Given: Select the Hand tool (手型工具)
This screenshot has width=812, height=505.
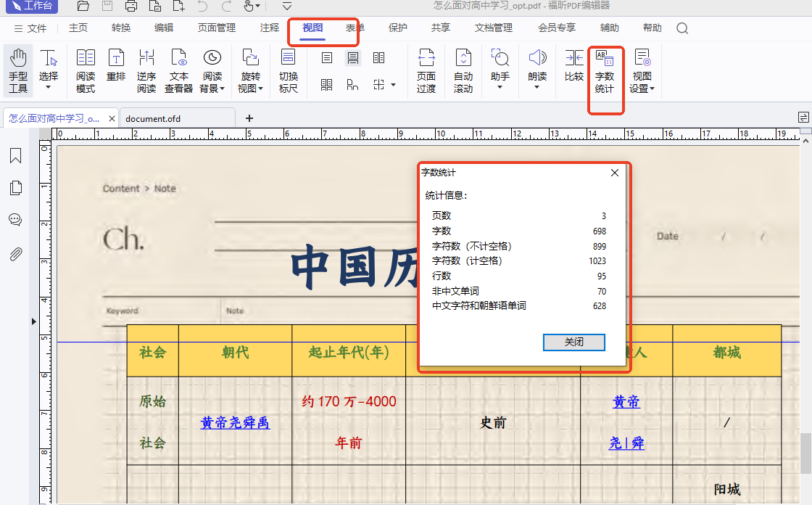Looking at the screenshot, I should coord(18,71).
